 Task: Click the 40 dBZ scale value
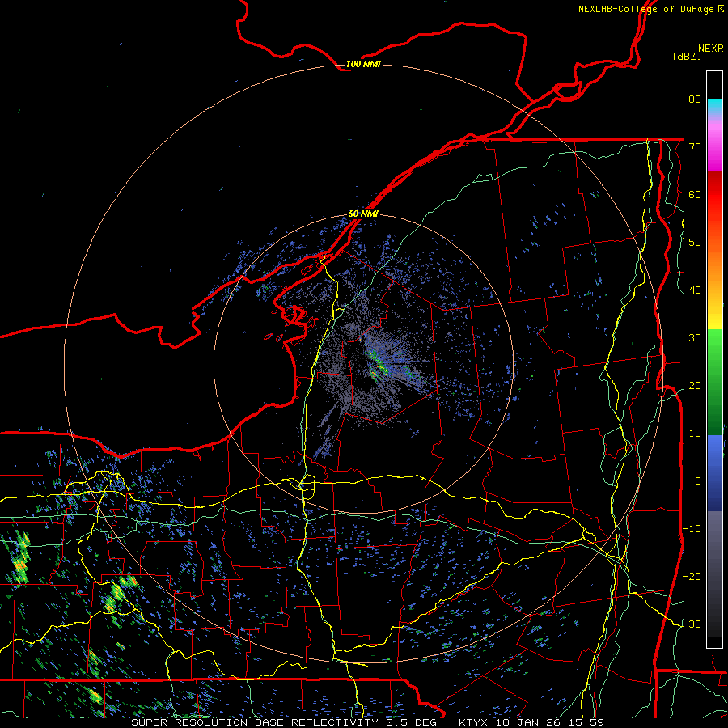click(695, 290)
